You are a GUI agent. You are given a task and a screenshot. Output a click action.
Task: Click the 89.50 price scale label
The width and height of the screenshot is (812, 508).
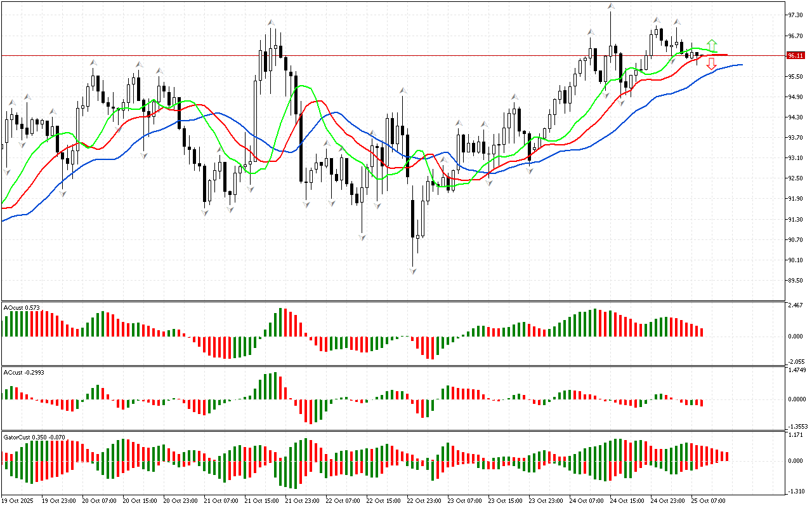[795, 281]
